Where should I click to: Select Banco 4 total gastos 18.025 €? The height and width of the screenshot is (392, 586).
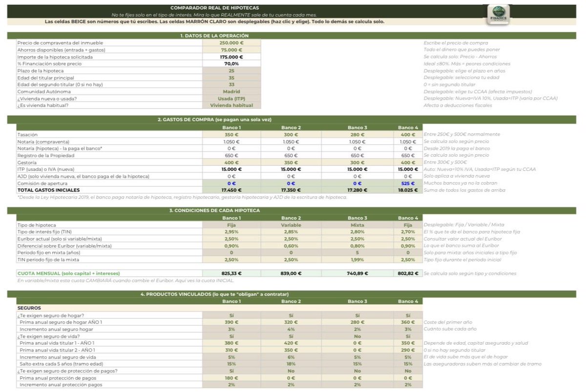[408, 190]
